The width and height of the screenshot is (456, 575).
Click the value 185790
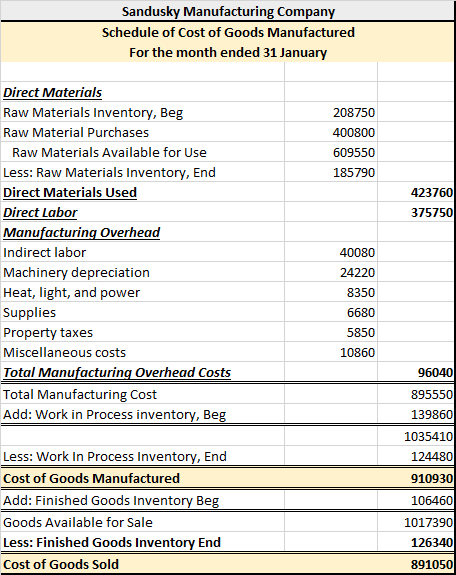[354, 172]
